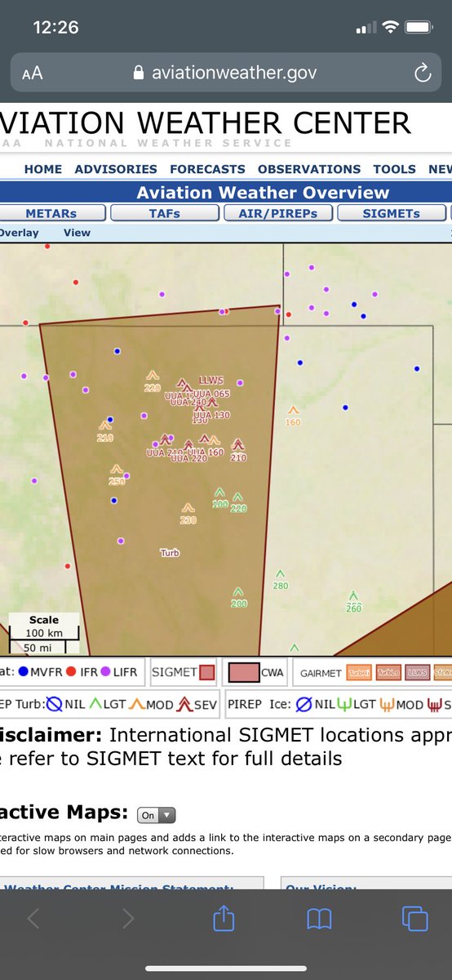
Task: Click the PIREP icing NIL legend icon
Action: (303, 703)
